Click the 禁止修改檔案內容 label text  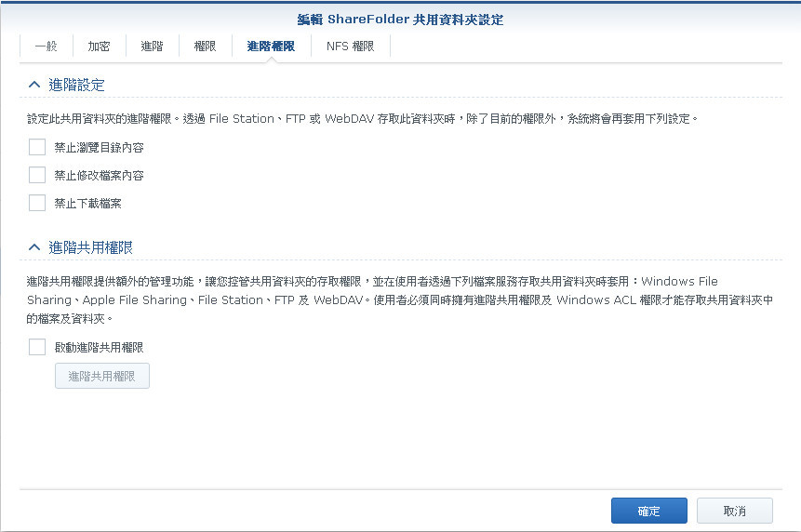tap(100, 176)
